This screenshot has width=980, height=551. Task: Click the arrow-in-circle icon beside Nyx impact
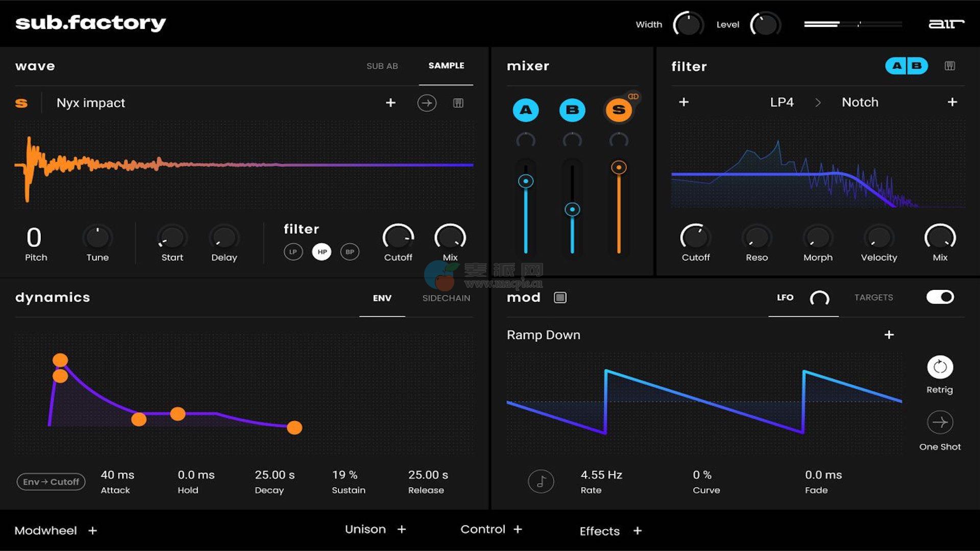427,103
